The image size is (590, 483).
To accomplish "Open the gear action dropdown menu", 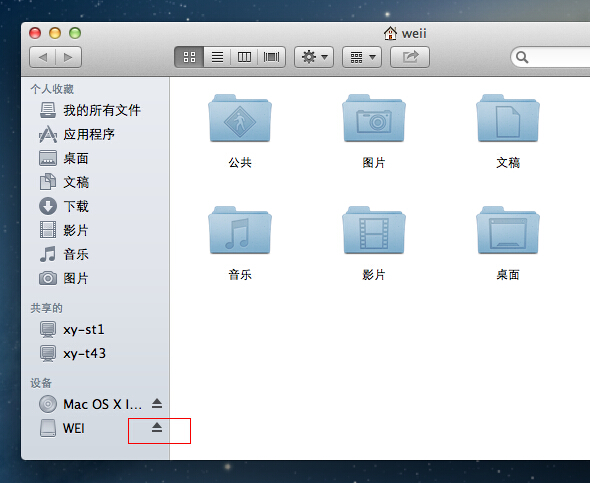I will tap(314, 57).
